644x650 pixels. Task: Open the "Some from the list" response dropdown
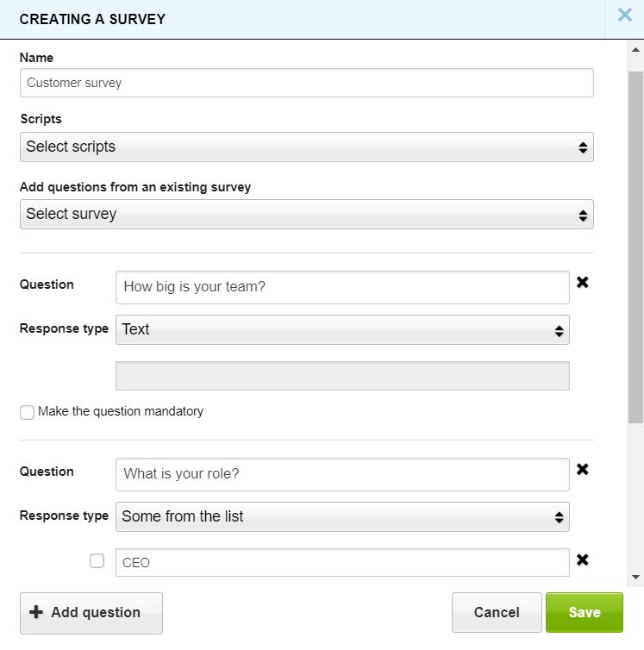341,517
